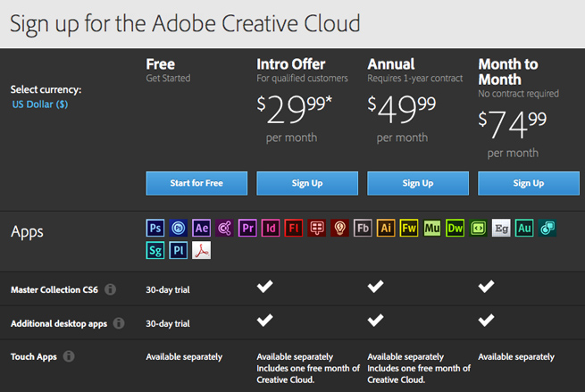The image size is (585, 392).
Task: Click the lightbulb Adobe Ideas icon
Action: tap(340, 228)
